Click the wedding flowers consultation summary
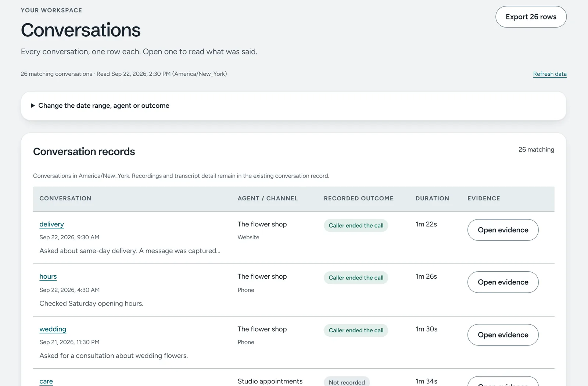 tap(114, 355)
